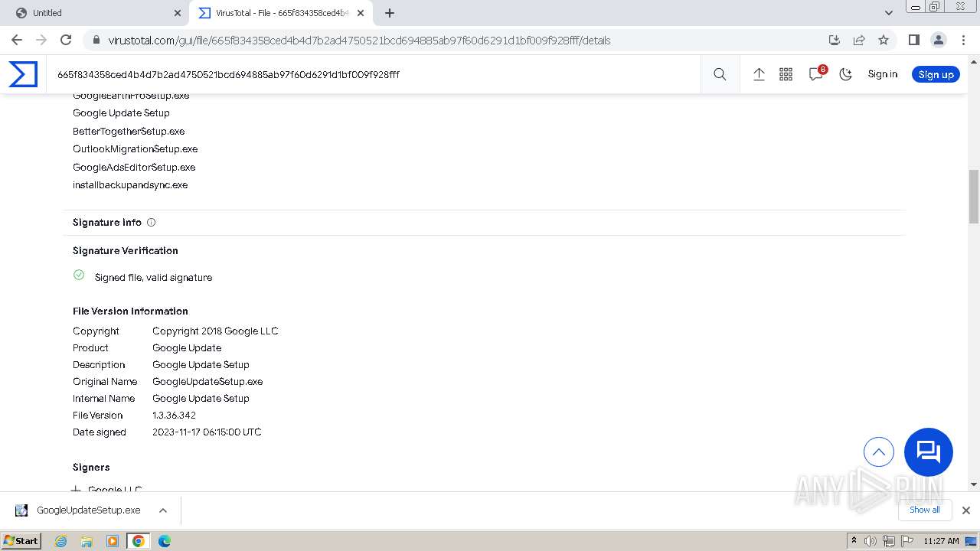Close the VirusTotal tab

tap(361, 13)
